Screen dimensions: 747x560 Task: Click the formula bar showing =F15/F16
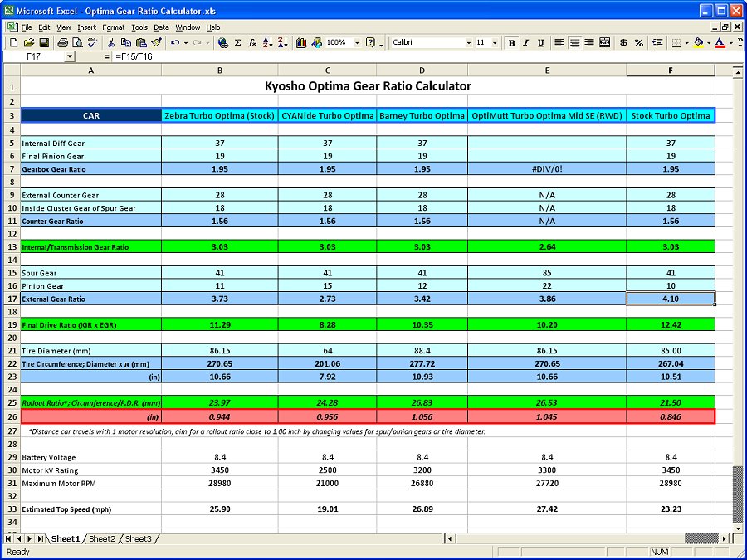tap(427, 56)
